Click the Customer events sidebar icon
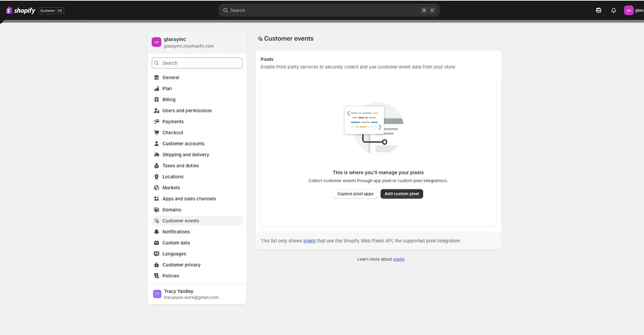 coord(157,221)
